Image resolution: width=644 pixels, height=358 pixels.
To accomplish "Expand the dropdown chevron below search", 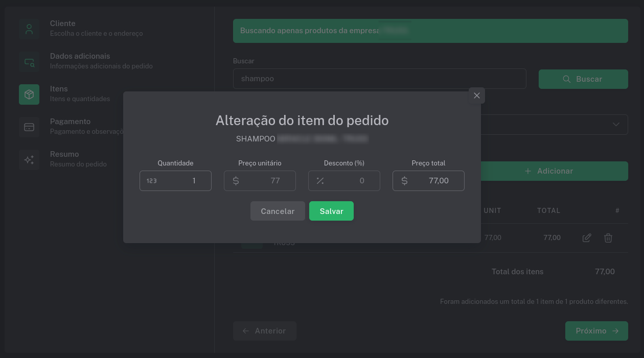I will (x=616, y=125).
